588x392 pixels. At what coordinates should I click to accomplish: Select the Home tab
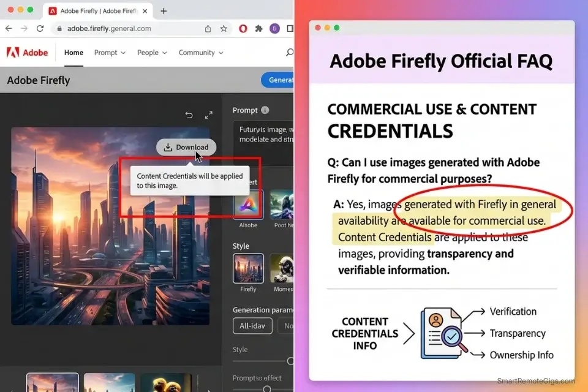(73, 53)
